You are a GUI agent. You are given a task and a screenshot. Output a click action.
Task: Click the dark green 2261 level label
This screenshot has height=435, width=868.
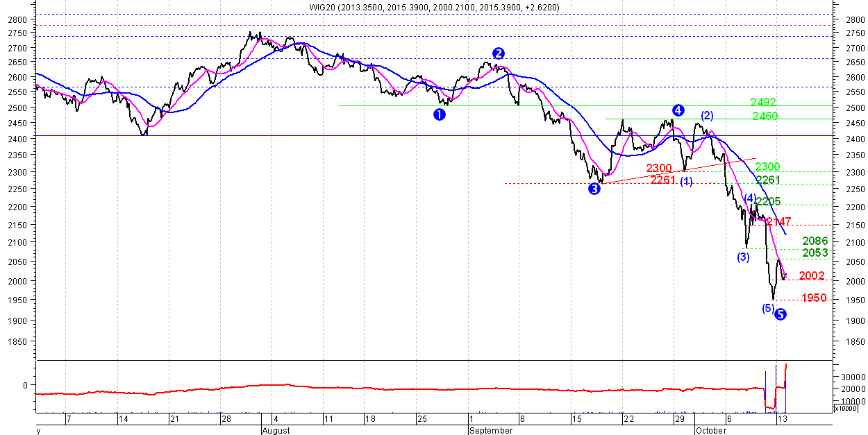click(x=769, y=180)
